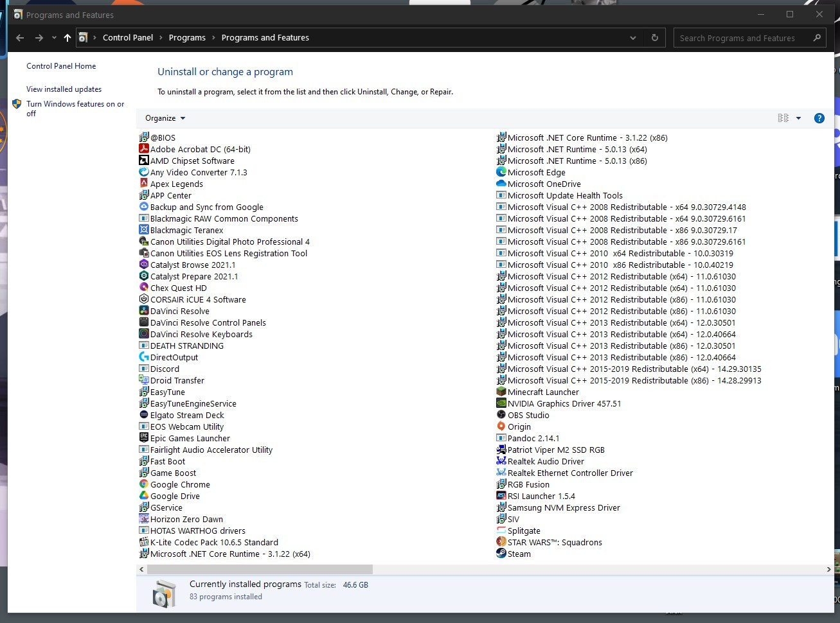The width and height of the screenshot is (840, 623).
Task: Select the RSI Launcher 1.5.4 icon
Action: coord(501,496)
